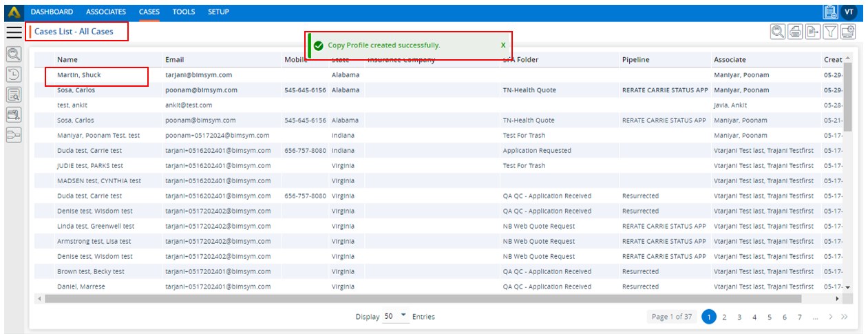Open the hamburger menu icon

tap(14, 32)
